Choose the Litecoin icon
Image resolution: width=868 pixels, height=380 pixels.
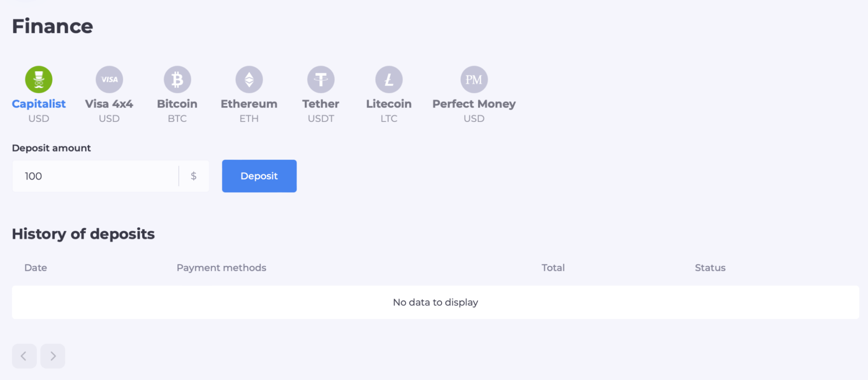click(x=389, y=79)
